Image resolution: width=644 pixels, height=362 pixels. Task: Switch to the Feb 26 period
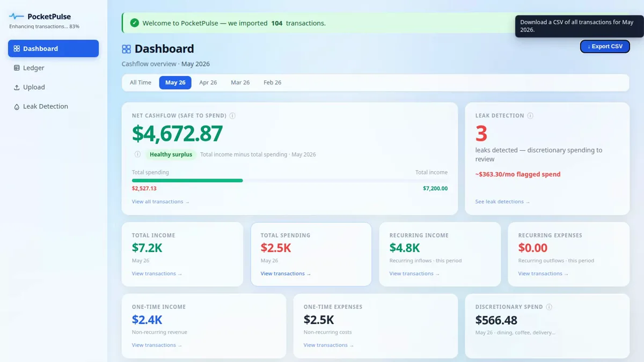pyautogui.click(x=273, y=83)
